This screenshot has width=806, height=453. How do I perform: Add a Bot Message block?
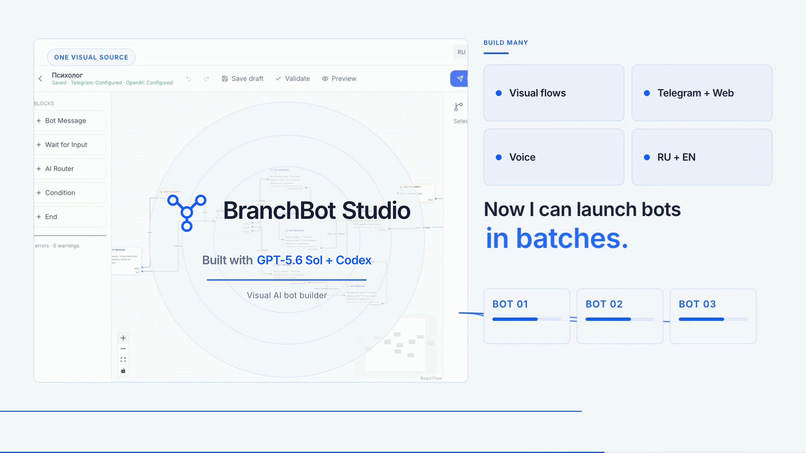click(x=70, y=121)
